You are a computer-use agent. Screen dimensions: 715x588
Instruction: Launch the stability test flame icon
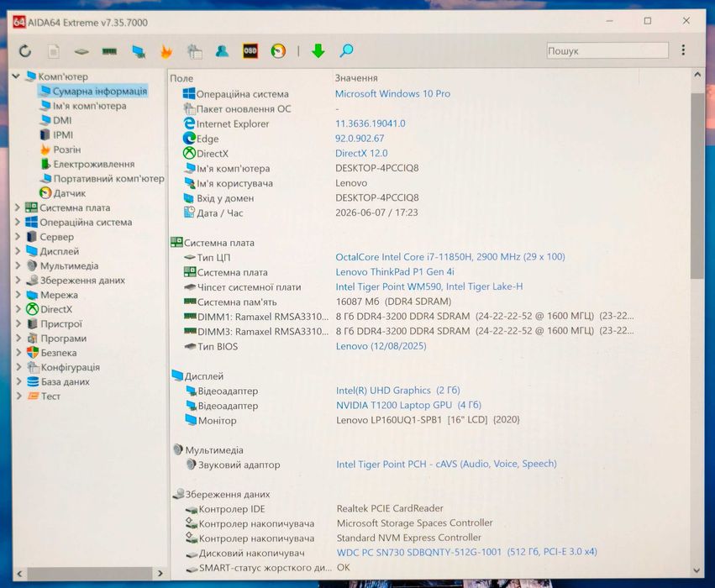[x=166, y=51]
